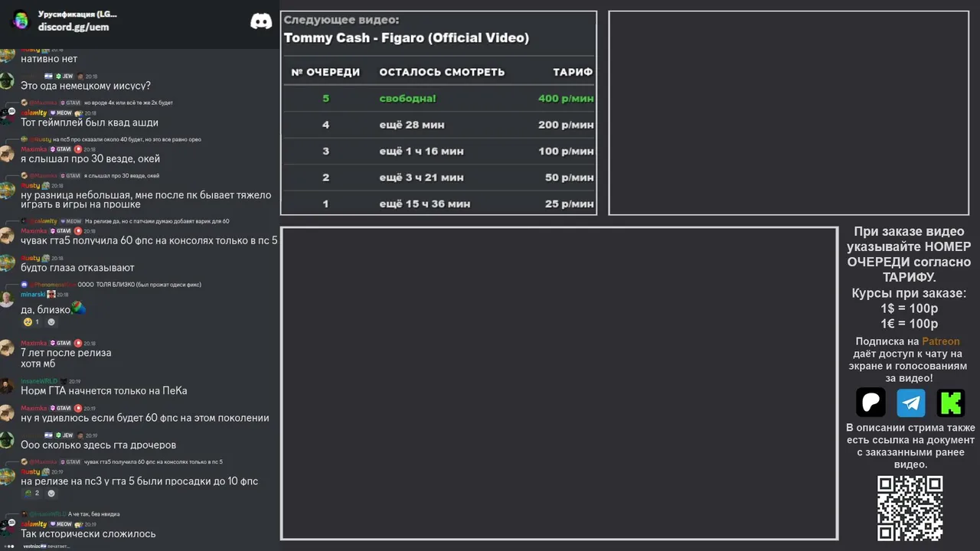Open the green Kick icon
Image resolution: width=980 pixels, height=551 pixels.
[951, 402]
